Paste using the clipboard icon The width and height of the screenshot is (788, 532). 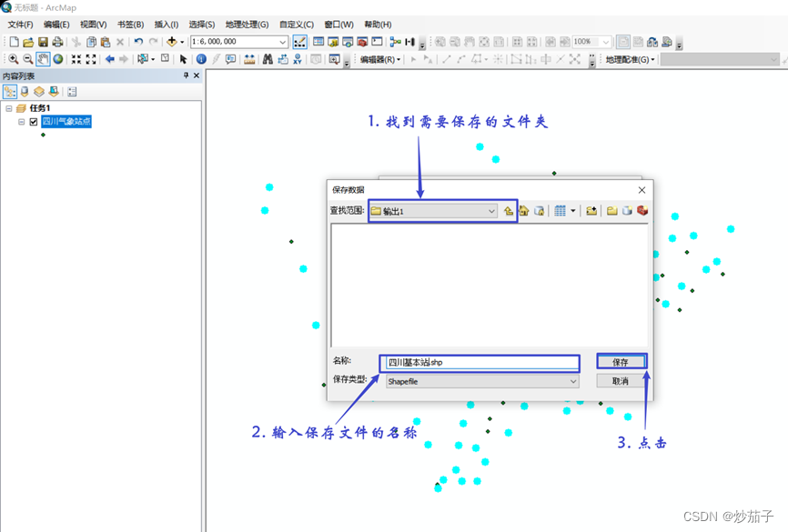[105, 42]
